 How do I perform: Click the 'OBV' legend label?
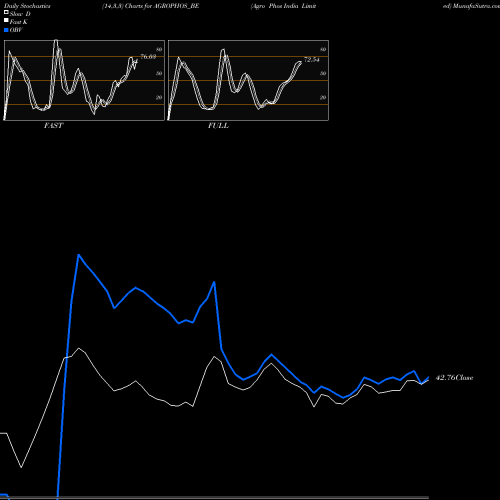point(16,30)
